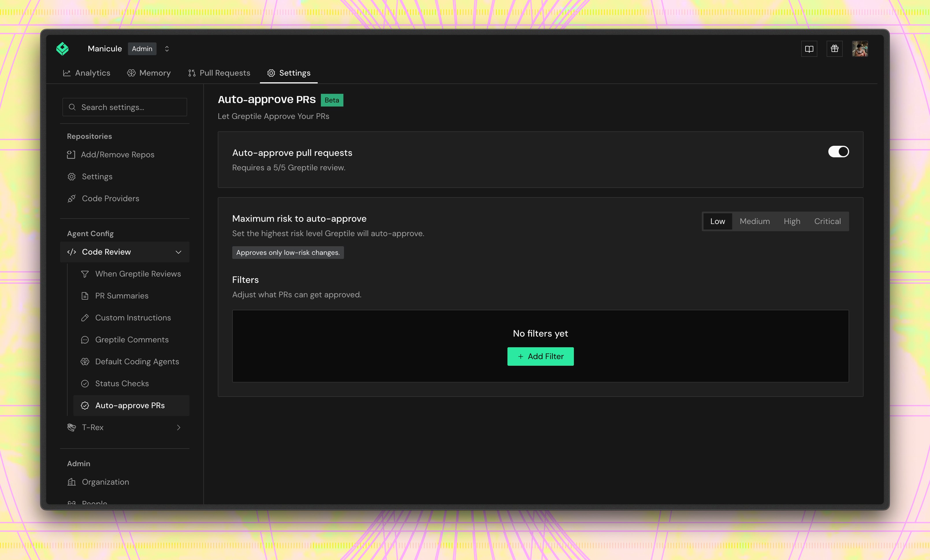Viewport: 930px width, 560px height.
Task: Click the Status Checks checkmark circle icon
Action: 85,384
